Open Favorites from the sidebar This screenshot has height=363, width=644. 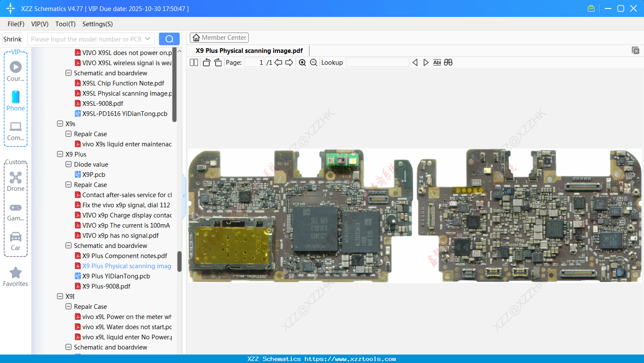16,277
